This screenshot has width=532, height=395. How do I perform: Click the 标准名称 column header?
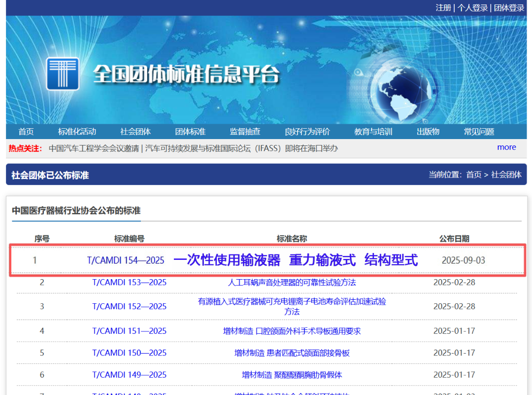pyautogui.click(x=292, y=239)
